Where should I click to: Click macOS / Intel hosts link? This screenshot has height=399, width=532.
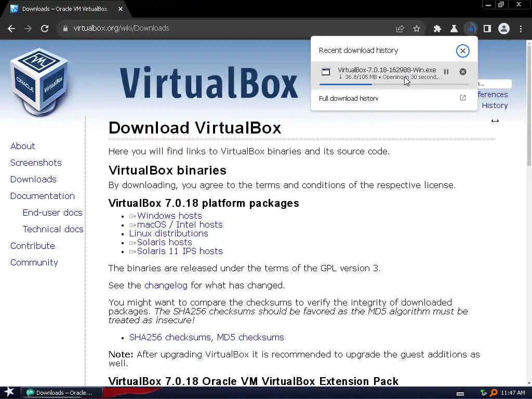tap(180, 224)
